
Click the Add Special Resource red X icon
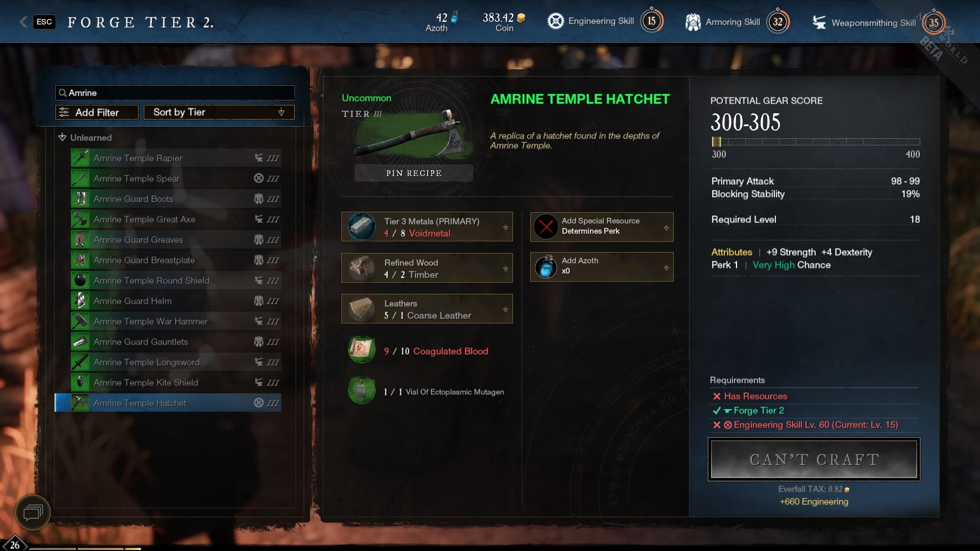546,226
